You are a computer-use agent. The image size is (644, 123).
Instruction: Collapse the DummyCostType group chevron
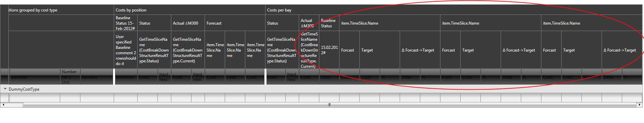tap(5, 89)
